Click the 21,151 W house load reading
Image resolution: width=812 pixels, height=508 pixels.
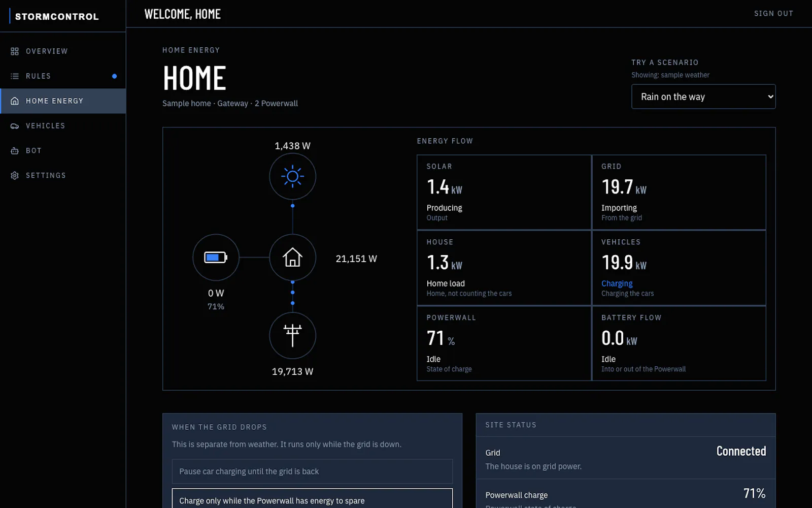pos(356,259)
